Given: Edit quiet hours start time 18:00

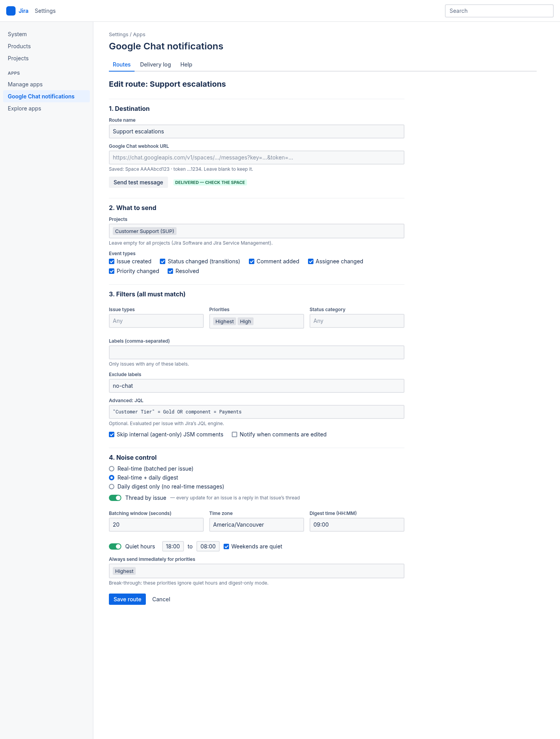Looking at the screenshot, I should click(x=173, y=546).
